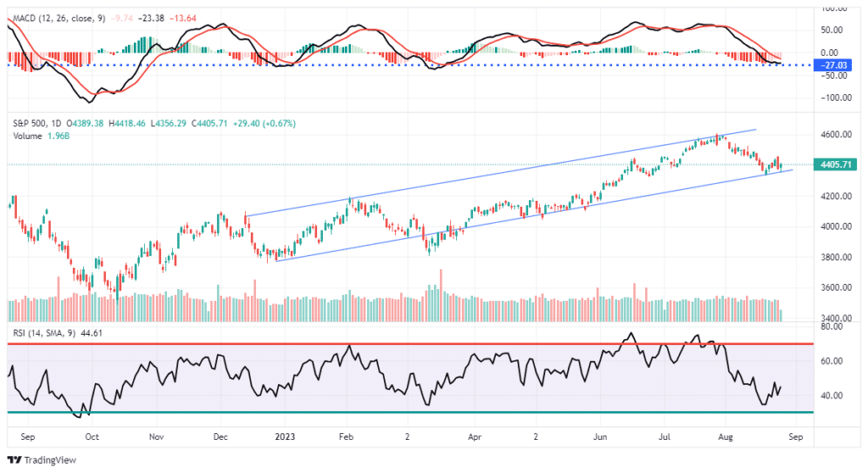Image resolution: width=868 pixels, height=473 pixels.
Task: Select the blue dotted MACD level line
Action: point(410,64)
